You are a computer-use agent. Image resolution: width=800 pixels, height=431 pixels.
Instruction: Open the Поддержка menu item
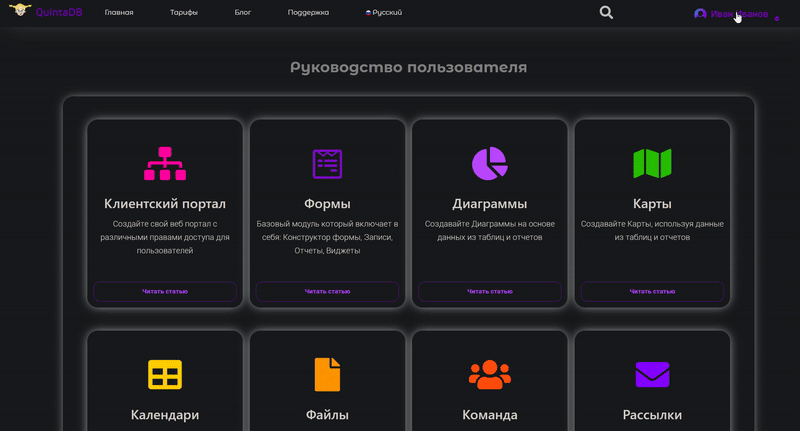pos(308,12)
